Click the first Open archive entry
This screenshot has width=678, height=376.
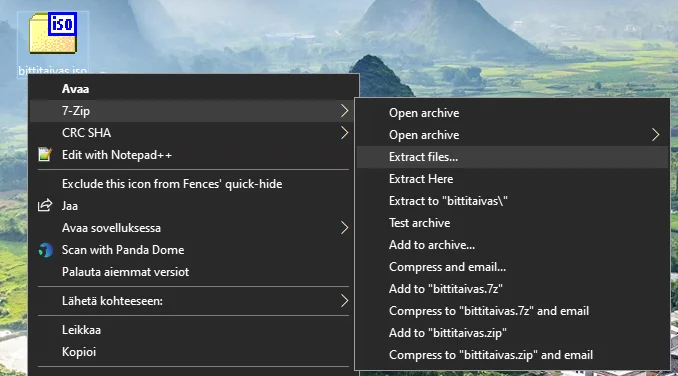(x=512, y=113)
